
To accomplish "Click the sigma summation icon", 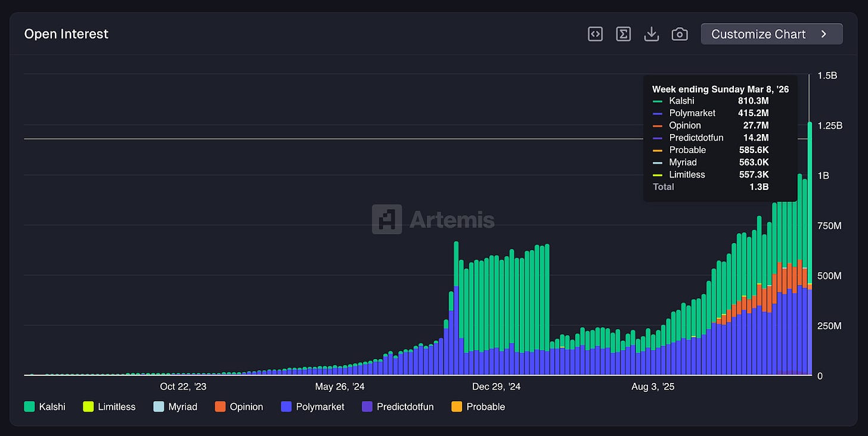I will (x=623, y=35).
